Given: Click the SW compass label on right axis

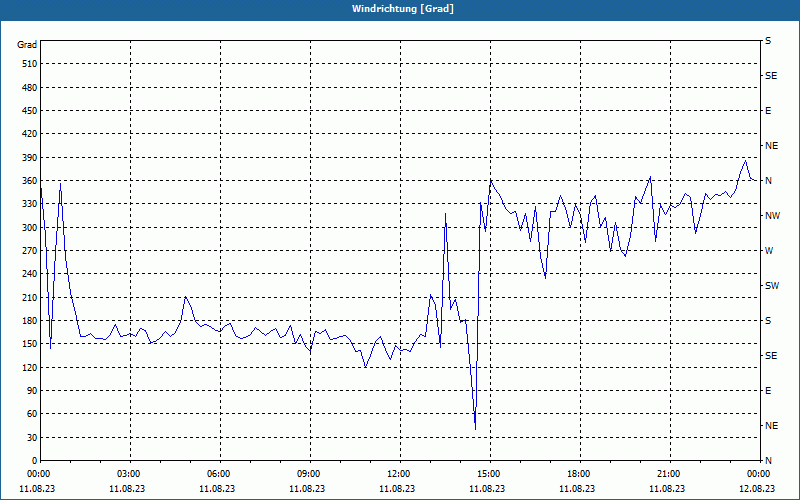Looking at the screenshot, I should click(x=772, y=286).
